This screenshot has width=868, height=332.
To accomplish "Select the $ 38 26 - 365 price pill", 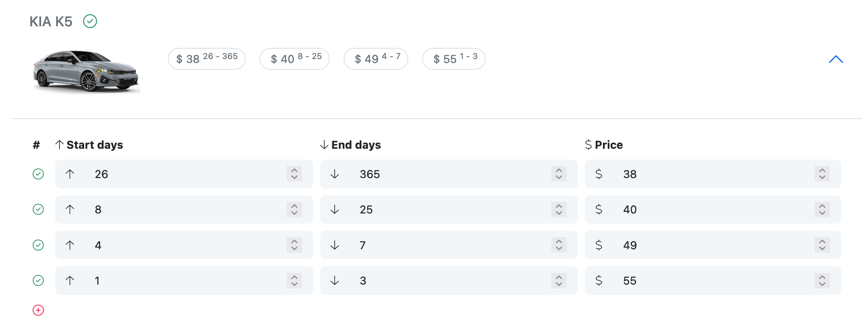I will 207,59.
